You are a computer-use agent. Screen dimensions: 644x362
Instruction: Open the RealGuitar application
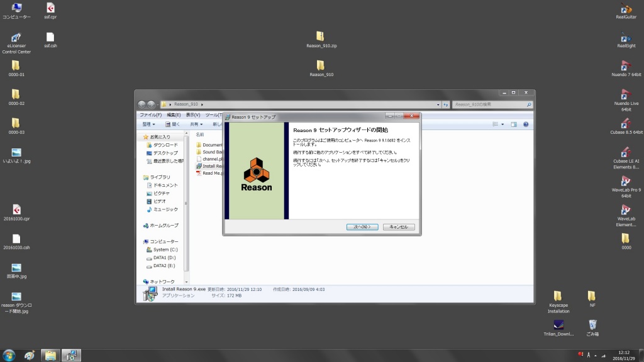point(625,9)
